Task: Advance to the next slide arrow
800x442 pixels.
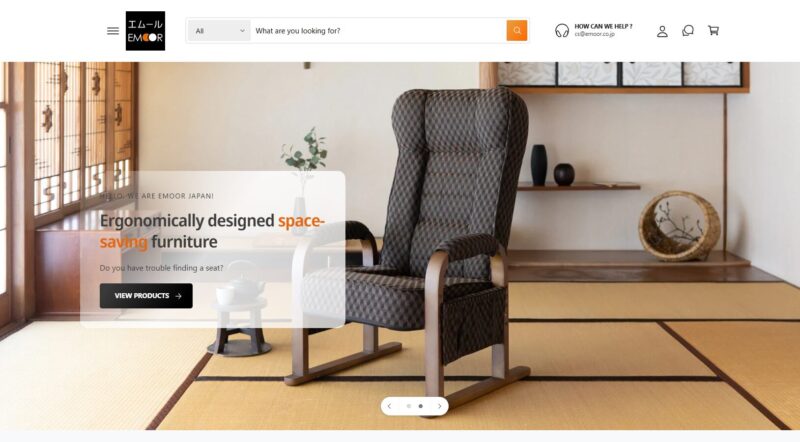Action: click(440, 406)
